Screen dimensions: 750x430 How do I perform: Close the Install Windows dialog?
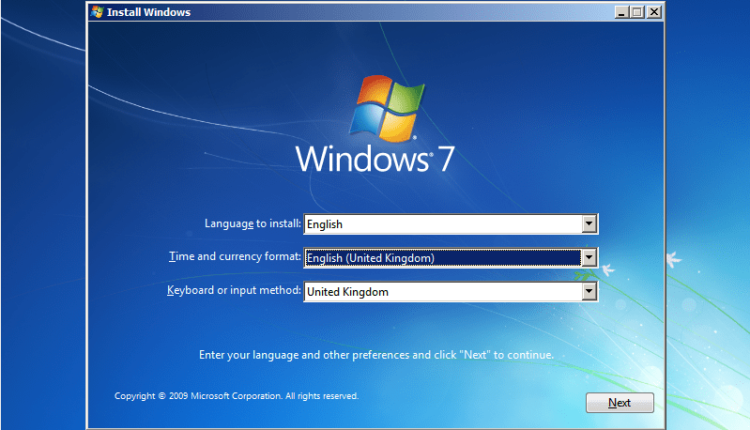pos(654,12)
